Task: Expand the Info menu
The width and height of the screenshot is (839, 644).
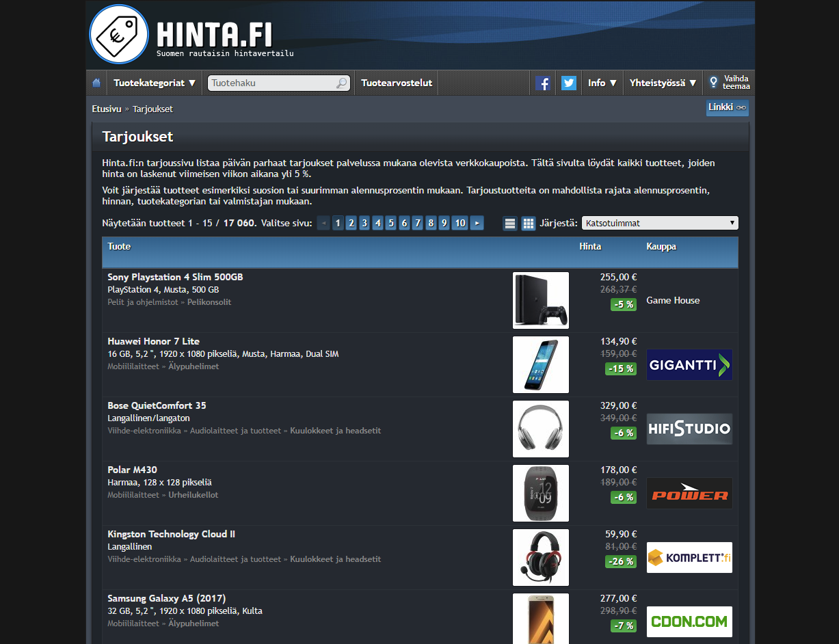Action: coord(602,83)
